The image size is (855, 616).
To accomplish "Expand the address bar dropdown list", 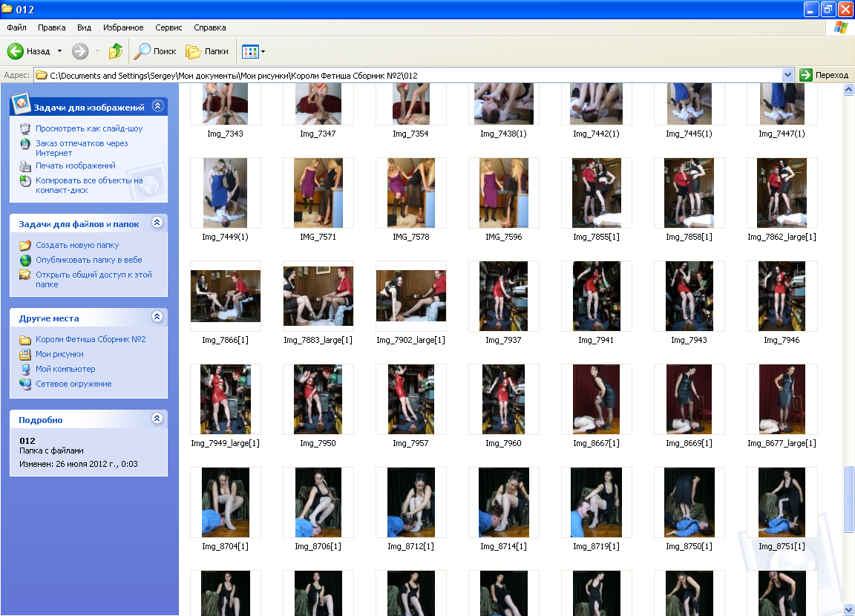I will (x=787, y=75).
